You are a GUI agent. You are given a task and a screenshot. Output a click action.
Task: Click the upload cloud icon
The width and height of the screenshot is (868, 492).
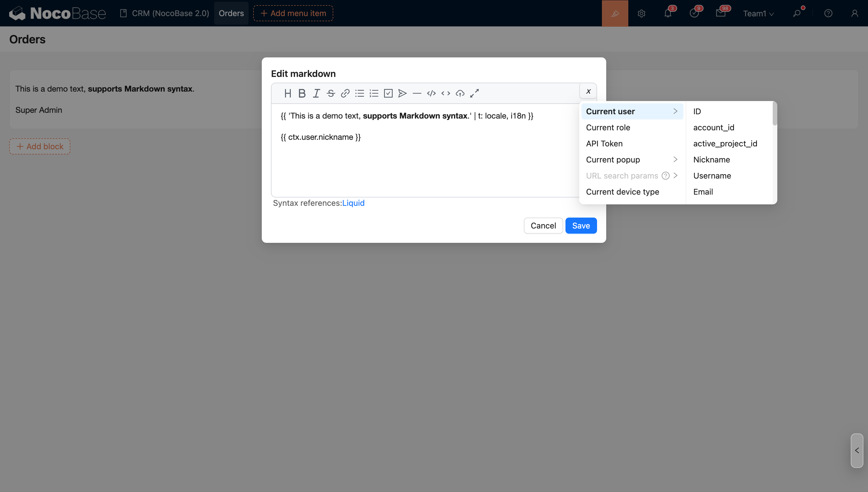pyautogui.click(x=460, y=93)
